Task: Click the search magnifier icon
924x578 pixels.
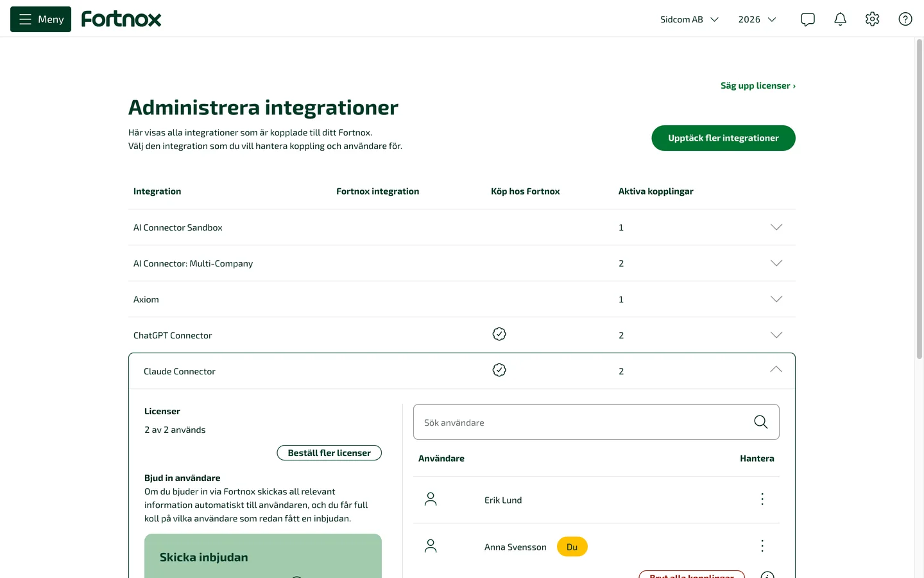Action: click(x=761, y=422)
